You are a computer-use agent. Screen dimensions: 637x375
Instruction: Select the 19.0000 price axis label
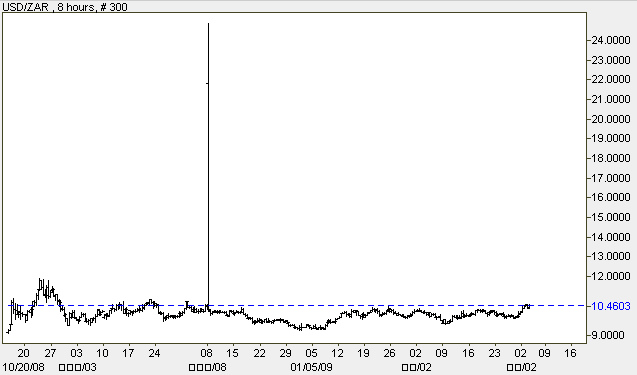pyautogui.click(x=611, y=138)
